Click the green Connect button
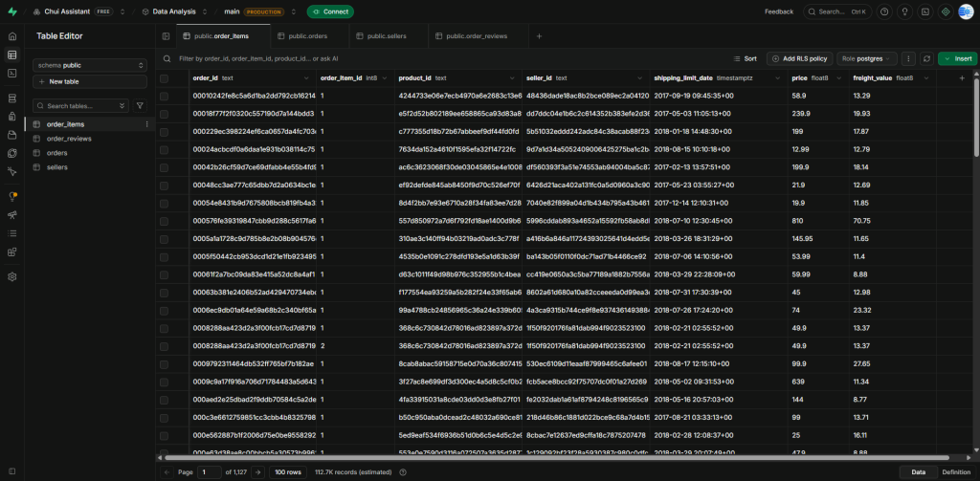Screen dimensions: 980x481 (330, 11)
